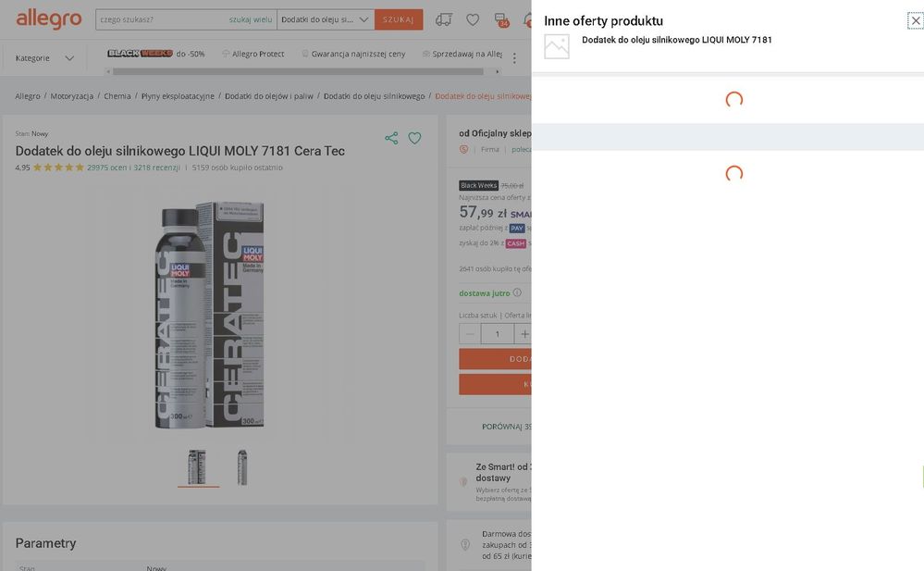
Task: Share this product with the share icon
Action: [x=391, y=138]
